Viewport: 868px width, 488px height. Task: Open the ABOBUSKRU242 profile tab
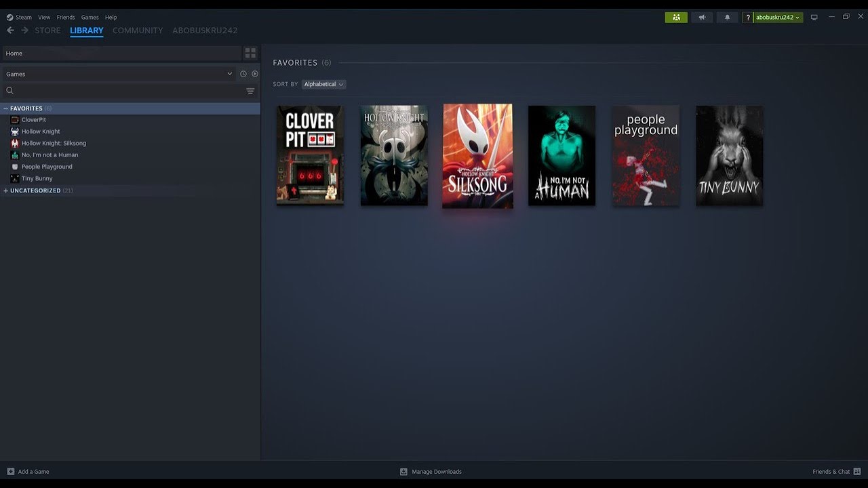coord(205,30)
